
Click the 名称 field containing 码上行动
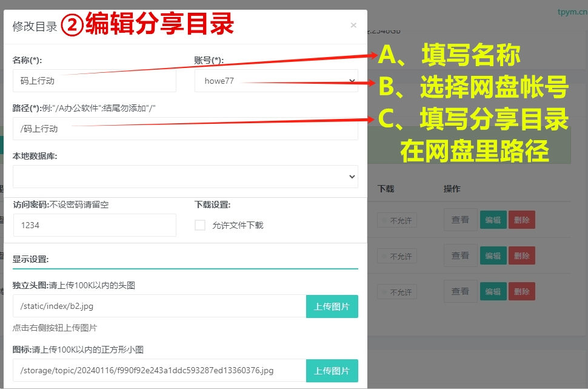(x=94, y=81)
